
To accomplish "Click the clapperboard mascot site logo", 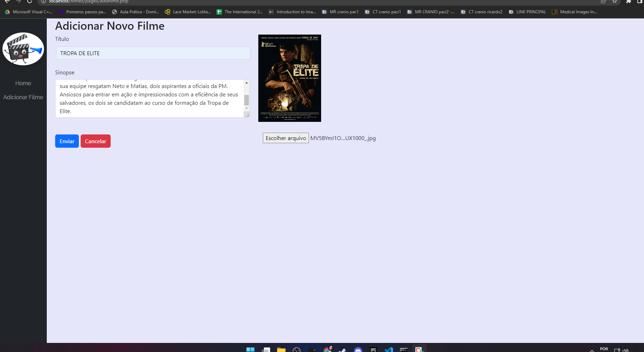I will pos(23,49).
